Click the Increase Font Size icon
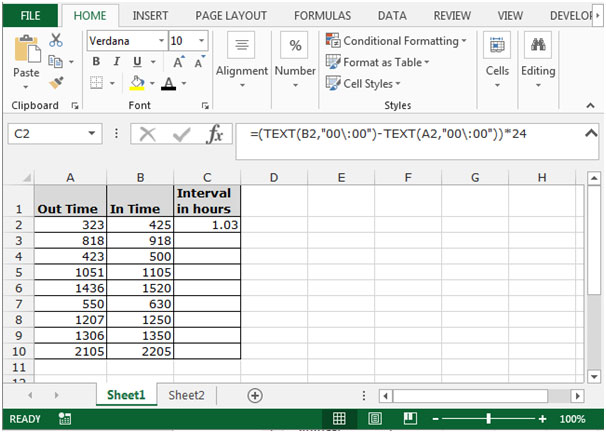This screenshot has height=433, width=606. 179,62
